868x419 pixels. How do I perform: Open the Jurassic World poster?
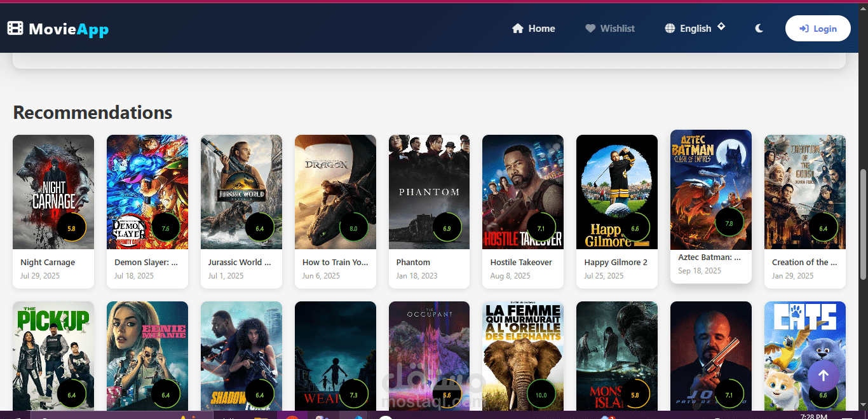tap(241, 192)
